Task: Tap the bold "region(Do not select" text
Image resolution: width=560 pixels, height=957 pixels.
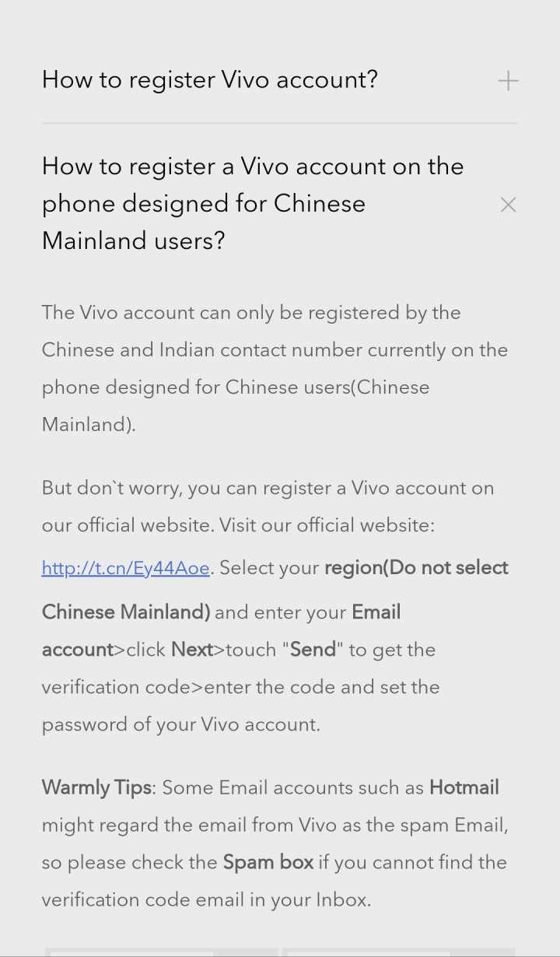Action: [416, 568]
